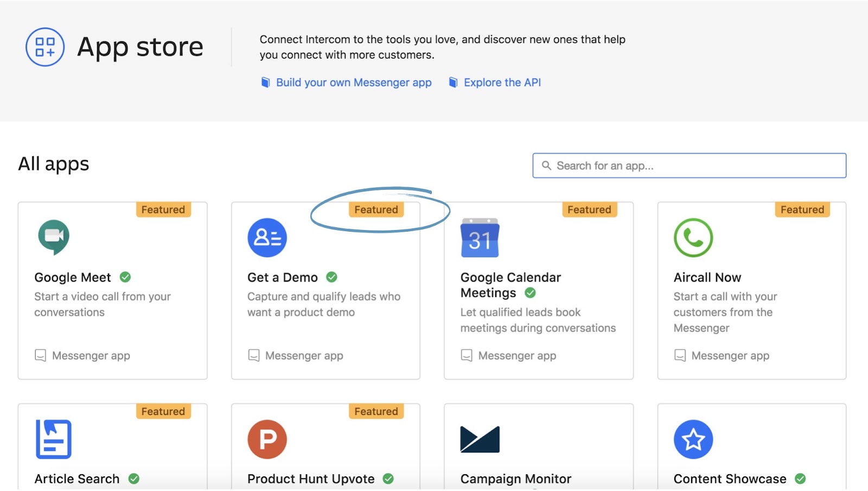The width and height of the screenshot is (868, 491).
Task: Open the Aircall Now app title
Action: (707, 277)
